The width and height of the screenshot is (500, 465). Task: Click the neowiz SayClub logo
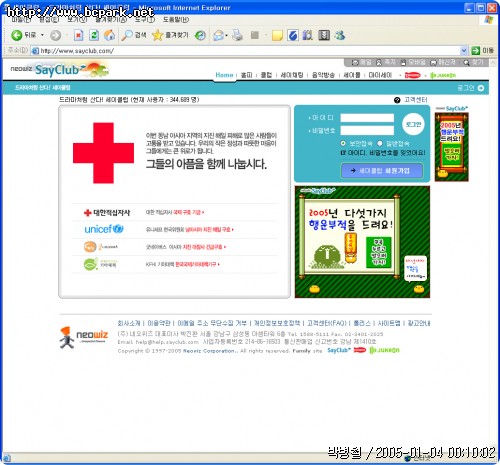coord(60,69)
